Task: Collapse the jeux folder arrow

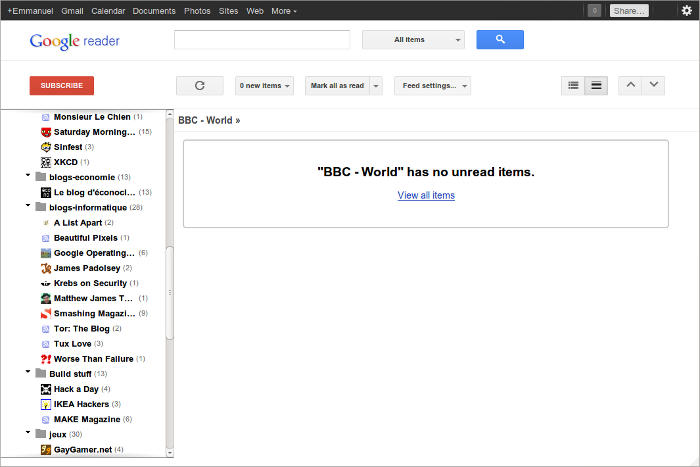Action: [28, 432]
